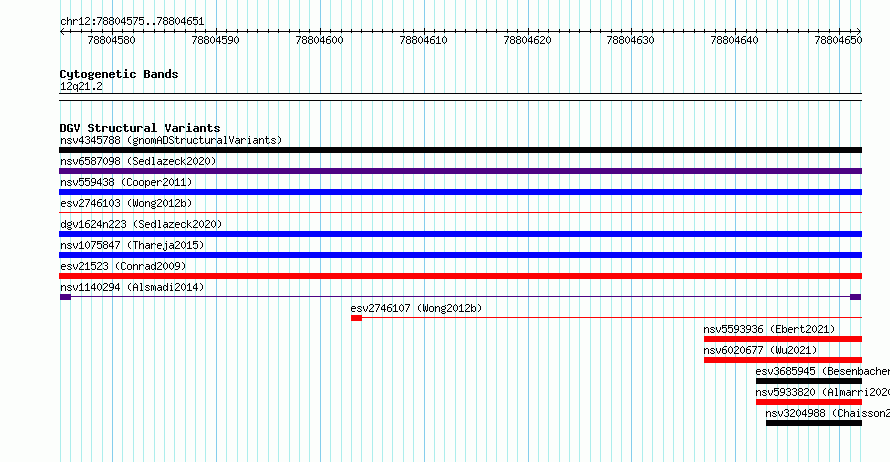
Task: Click ruler position 78804640
Action: click(x=734, y=40)
